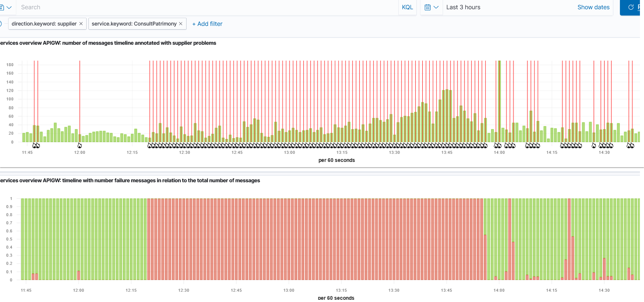Open filter options icon left of filters
Image resolution: width=644 pixels, height=302 pixels.
point(1,24)
